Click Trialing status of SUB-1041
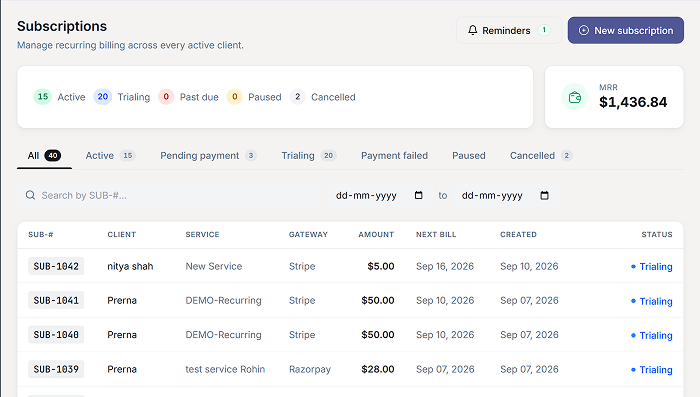This screenshot has width=700, height=397. 652,301
